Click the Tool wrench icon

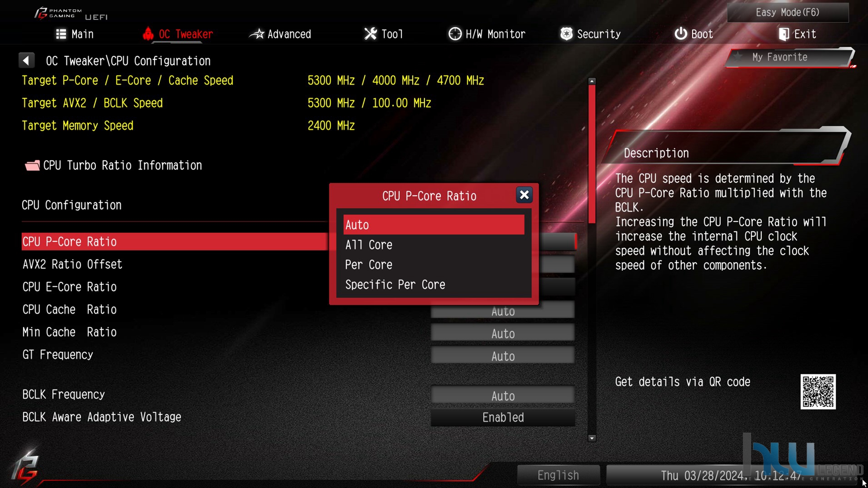coord(370,34)
